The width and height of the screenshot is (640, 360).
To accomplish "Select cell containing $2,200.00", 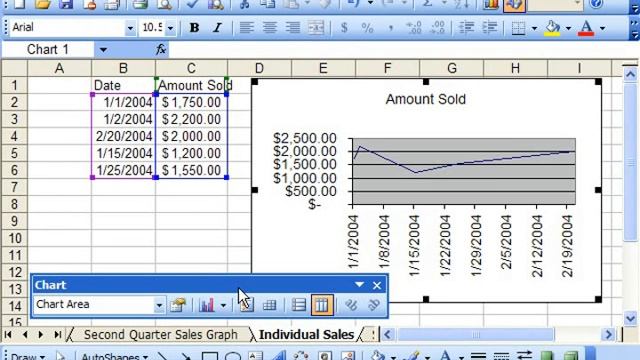I will pyautogui.click(x=191, y=119).
